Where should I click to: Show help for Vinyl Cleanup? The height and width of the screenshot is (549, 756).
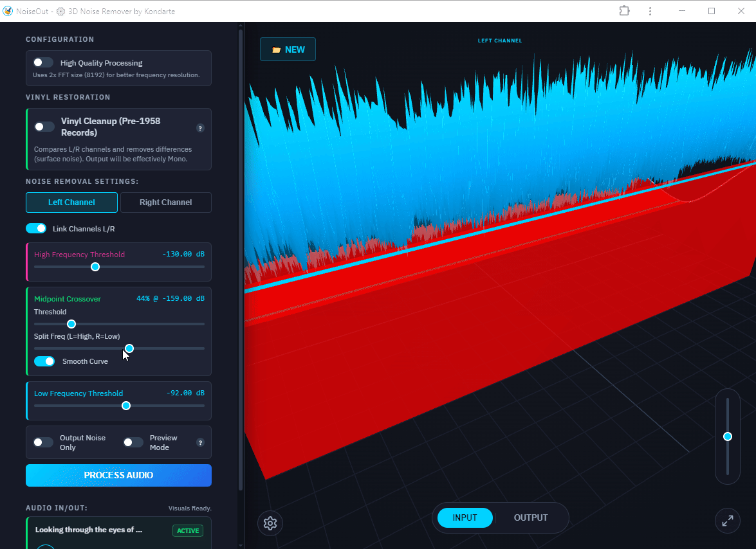click(x=200, y=128)
